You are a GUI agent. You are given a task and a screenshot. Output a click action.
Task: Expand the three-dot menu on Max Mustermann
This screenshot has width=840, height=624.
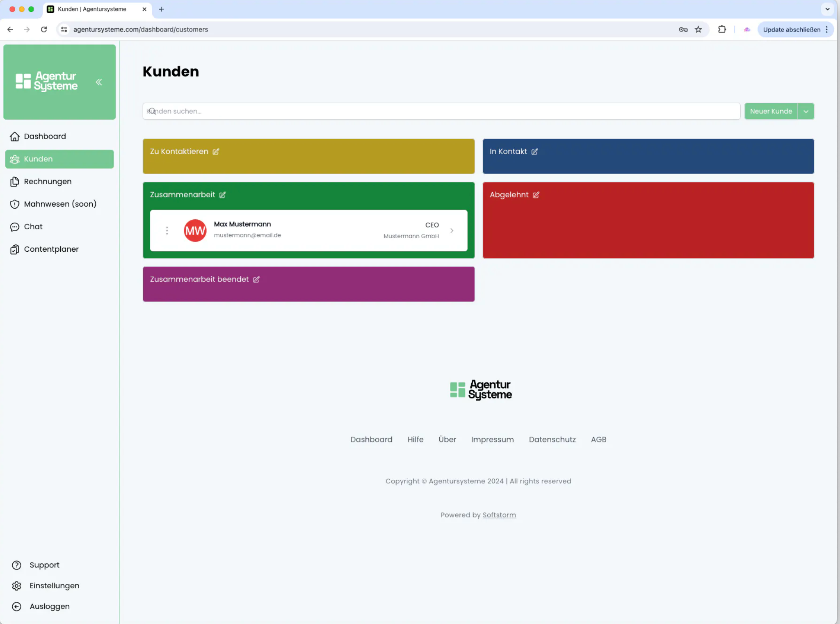click(x=167, y=231)
